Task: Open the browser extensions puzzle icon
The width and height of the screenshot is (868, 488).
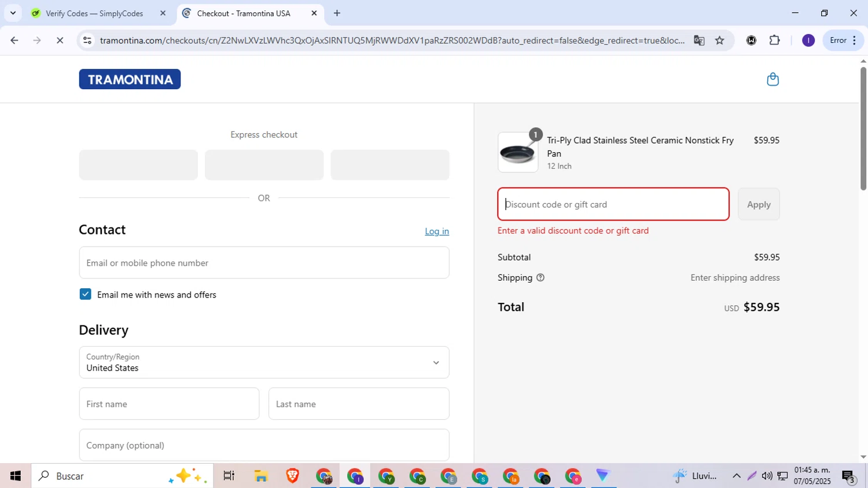Action: coord(774,41)
